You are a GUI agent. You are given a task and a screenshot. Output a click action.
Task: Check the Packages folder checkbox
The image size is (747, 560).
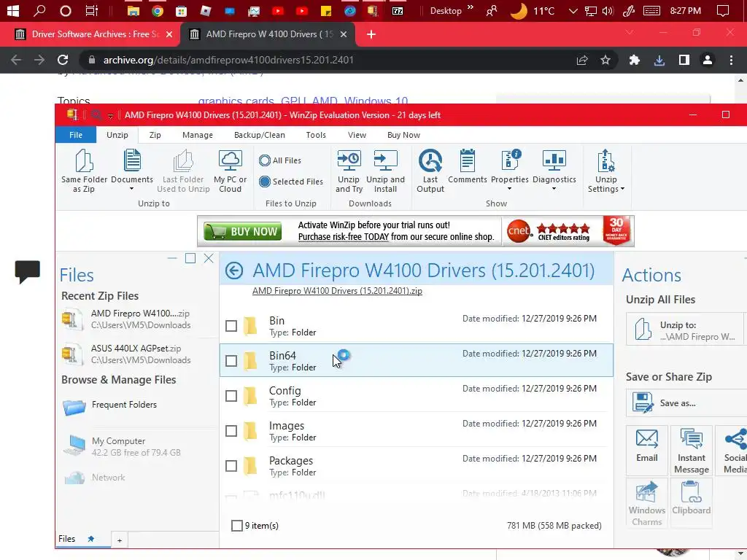231,466
